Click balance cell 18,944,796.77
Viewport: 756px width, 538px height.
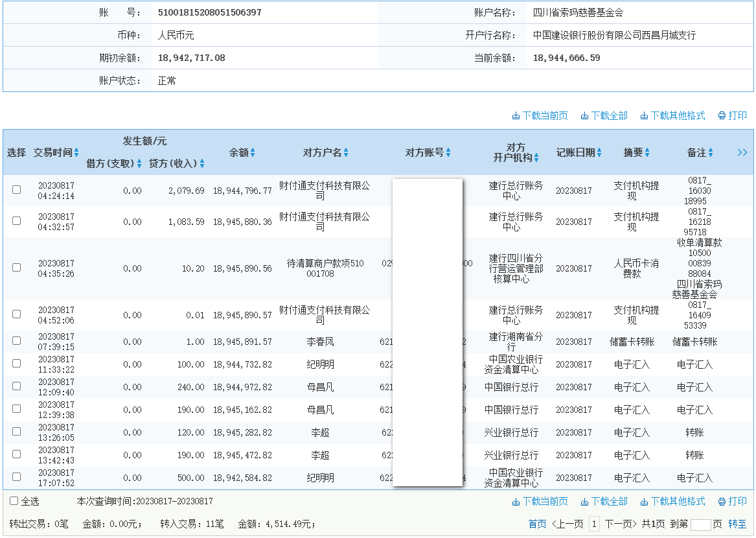coord(242,191)
